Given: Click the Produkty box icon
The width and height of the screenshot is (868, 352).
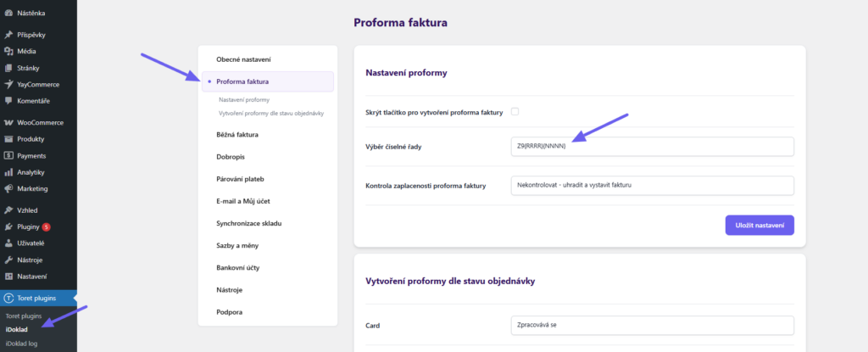Looking at the screenshot, I should [8, 139].
